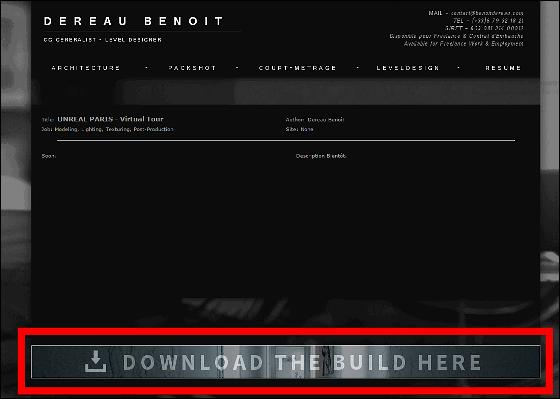
Task: Open the Resume page
Action: [503, 68]
